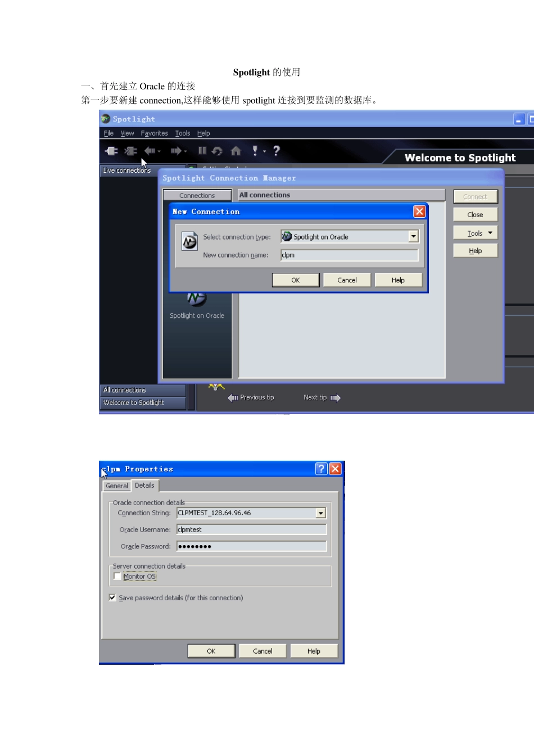Open the View menu
The image size is (534, 756).
pyautogui.click(x=127, y=133)
